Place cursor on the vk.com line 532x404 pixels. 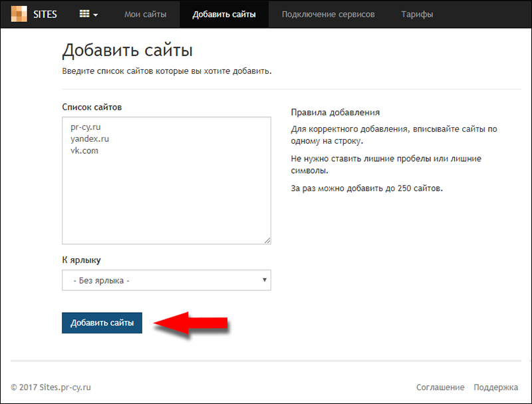coord(84,151)
